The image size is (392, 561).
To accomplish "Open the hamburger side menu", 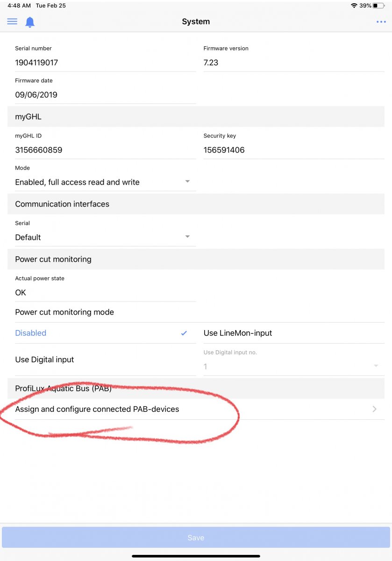I will (12, 22).
